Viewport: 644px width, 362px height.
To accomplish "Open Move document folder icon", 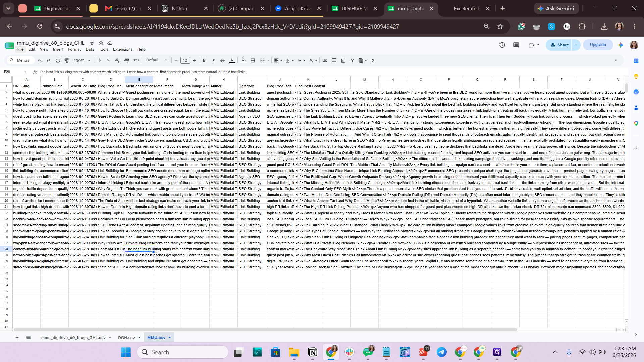I will tap(101, 43).
